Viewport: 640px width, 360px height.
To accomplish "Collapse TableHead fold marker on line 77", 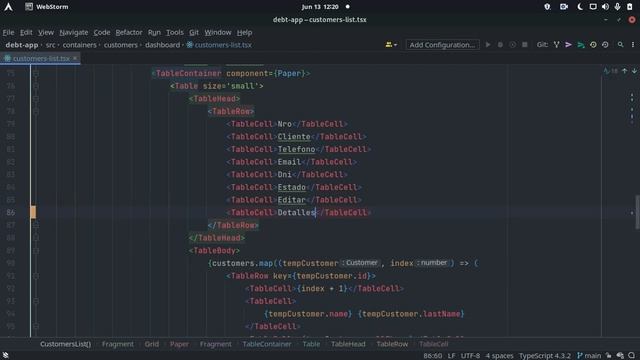I will 36,99.
